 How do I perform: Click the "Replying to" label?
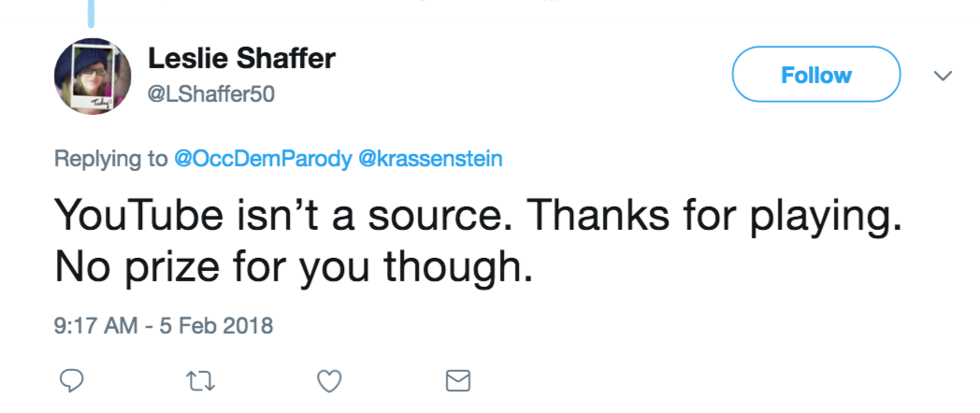(x=110, y=159)
